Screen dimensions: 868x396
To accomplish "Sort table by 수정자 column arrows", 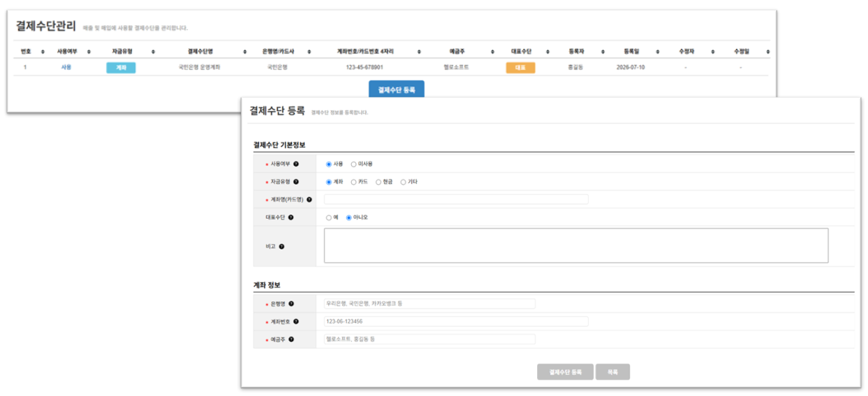I will [713, 52].
